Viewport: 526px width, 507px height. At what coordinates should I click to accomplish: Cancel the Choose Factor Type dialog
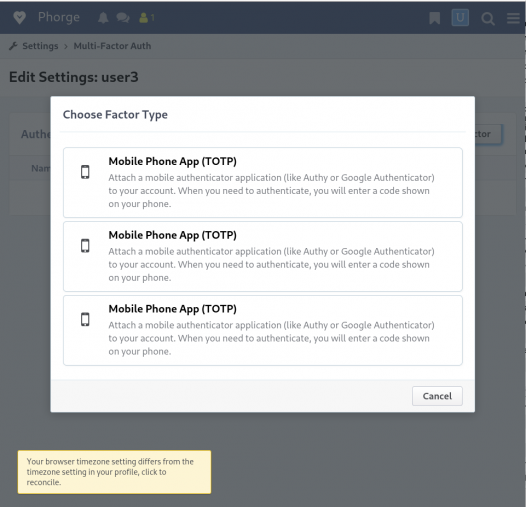point(437,396)
